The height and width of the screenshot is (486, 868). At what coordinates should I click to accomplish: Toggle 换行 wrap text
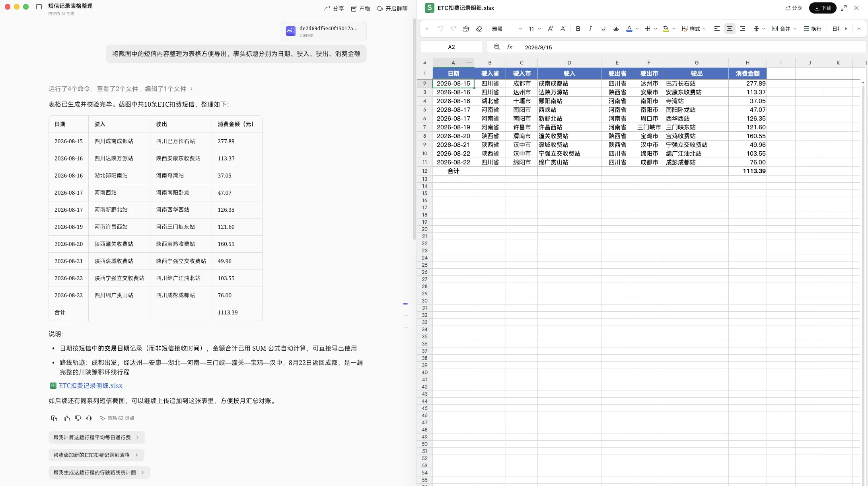pyautogui.click(x=812, y=29)
